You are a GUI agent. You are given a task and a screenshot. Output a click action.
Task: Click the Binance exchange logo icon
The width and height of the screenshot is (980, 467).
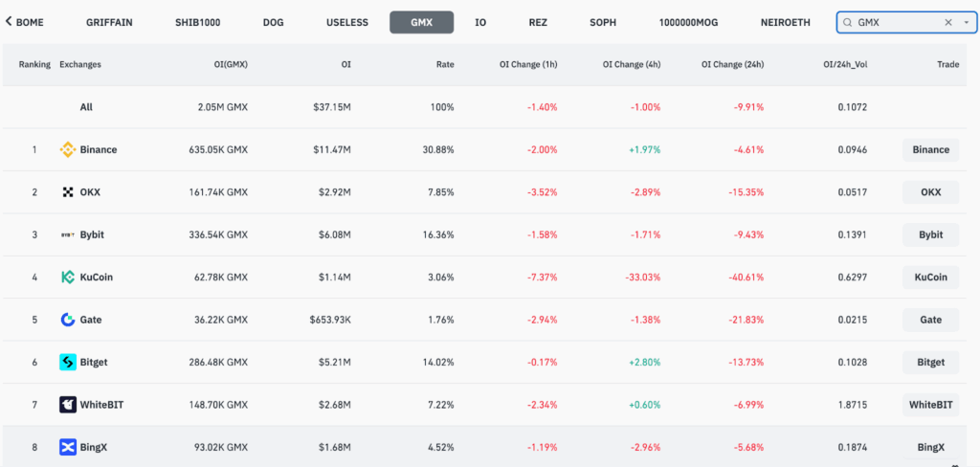coord(68,150)
